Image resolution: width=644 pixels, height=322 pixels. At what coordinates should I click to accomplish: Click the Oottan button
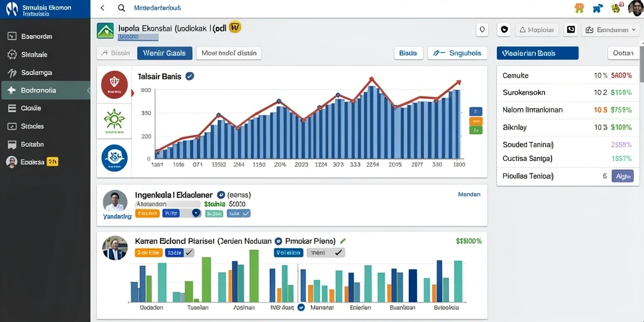click(623, 53)
